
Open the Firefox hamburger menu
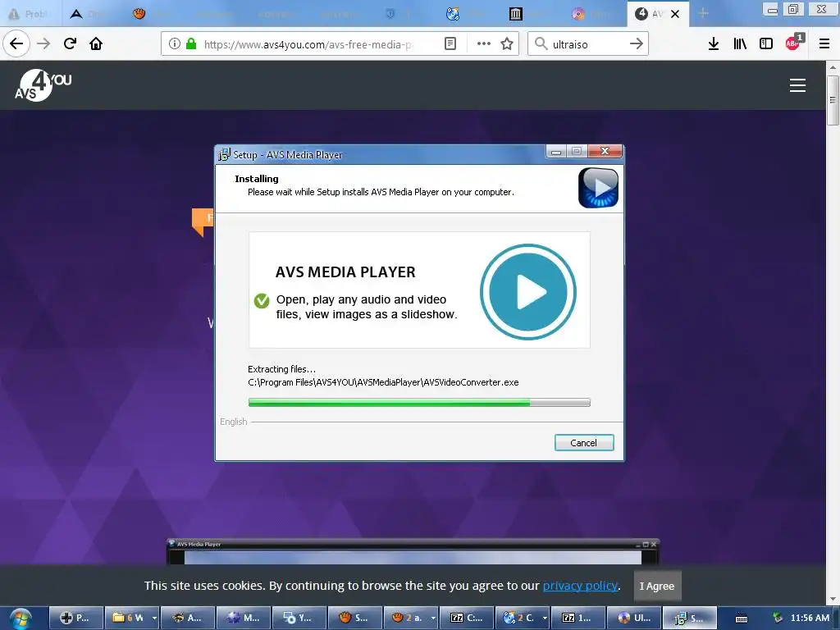824,44
